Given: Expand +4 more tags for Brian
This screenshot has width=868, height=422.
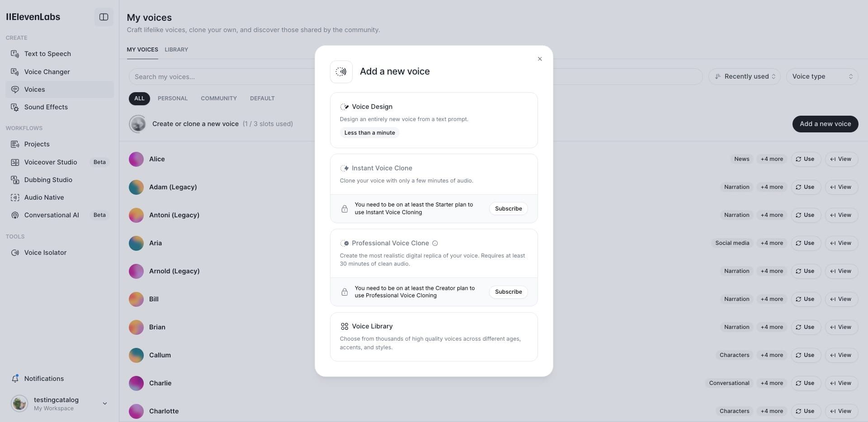Looking at the screenshot, I should 772,327.
